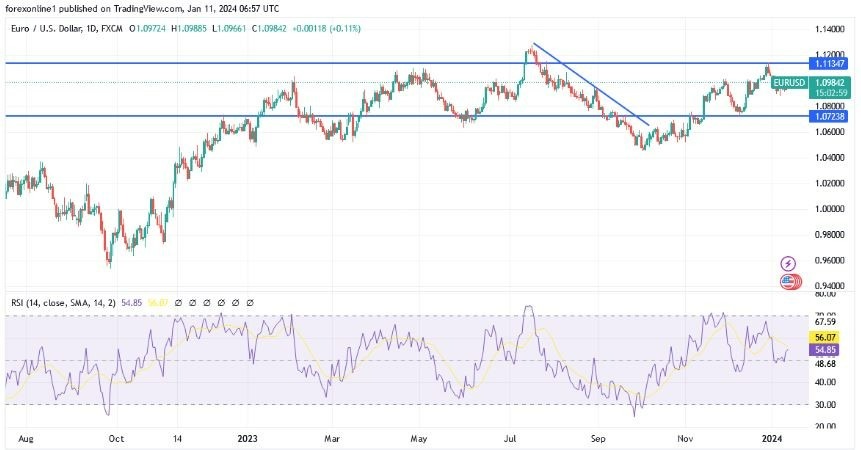Image resolution: width=861 pixels, height=450 pixels.
Task: Click the 67.59 RSI axis label
Action: [x=825, y=322]
